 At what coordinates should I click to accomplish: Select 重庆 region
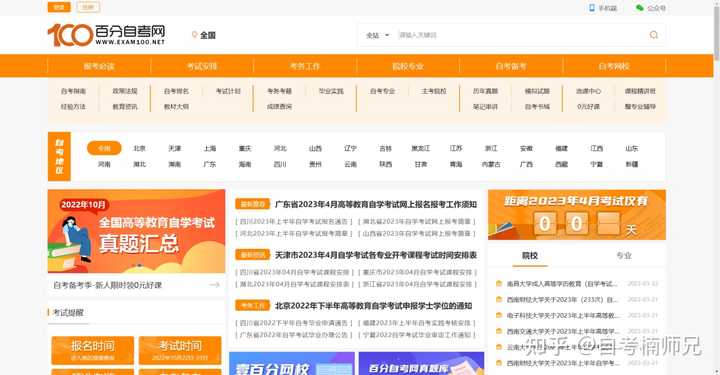[245, 148]
